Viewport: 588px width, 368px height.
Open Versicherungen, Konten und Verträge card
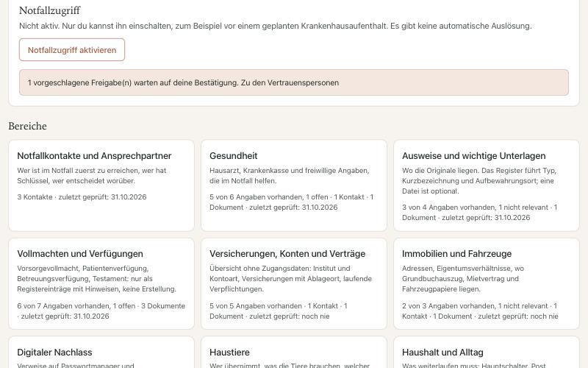pyautogui.click(x=293, y=283)
